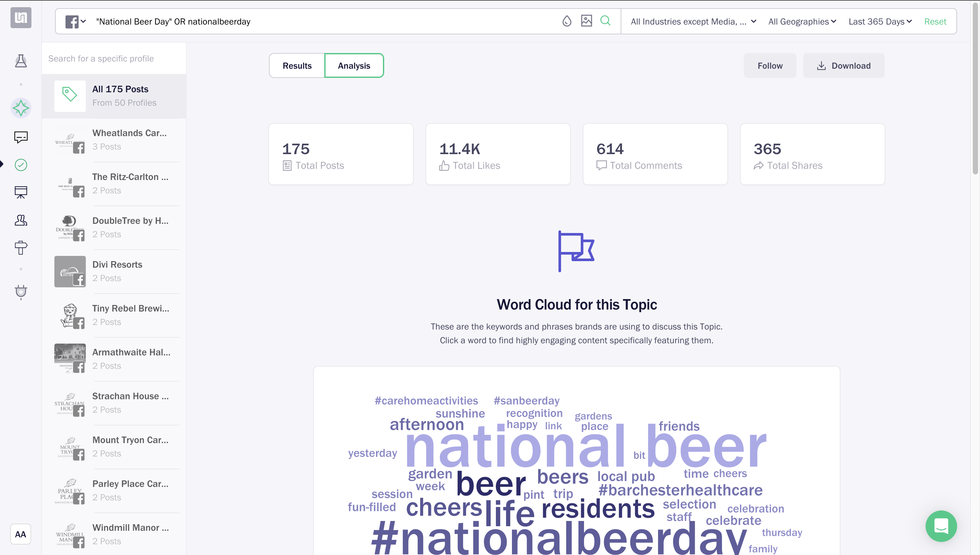The height and width of the screenshot is (555, 980).
Task: Expand the All Industries except Media dropdown
Action: pyautogui.click(x=693, y=22)
